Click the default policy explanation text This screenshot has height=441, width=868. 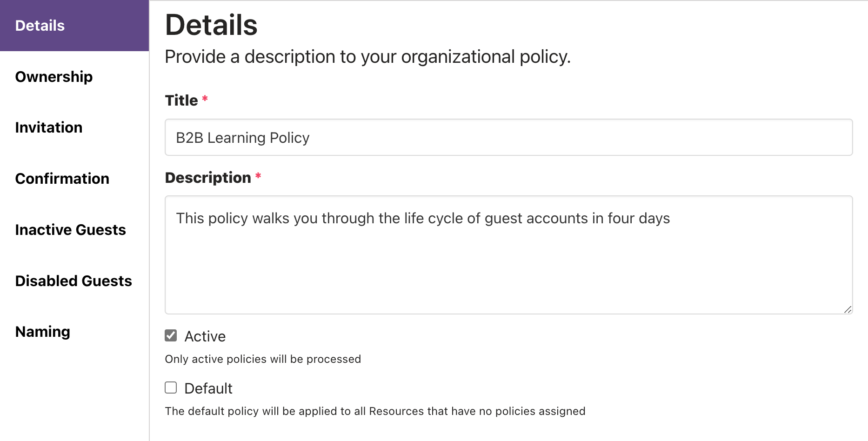(375, 411)
